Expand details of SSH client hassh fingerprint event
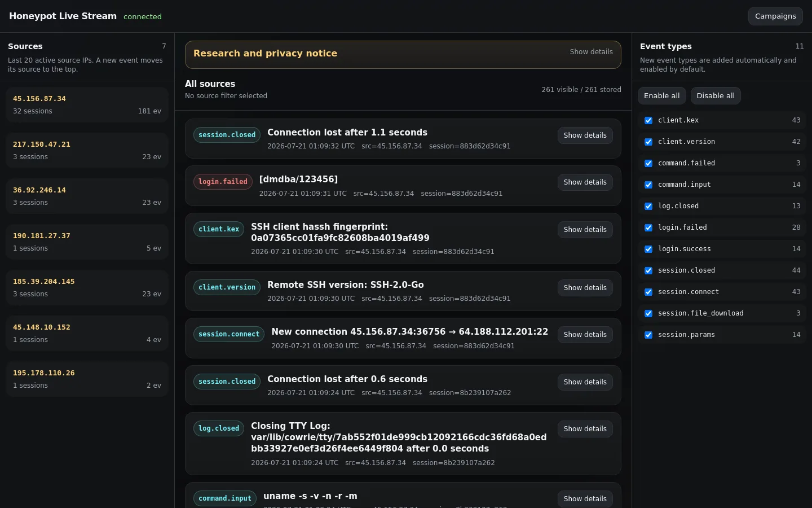 585,230
